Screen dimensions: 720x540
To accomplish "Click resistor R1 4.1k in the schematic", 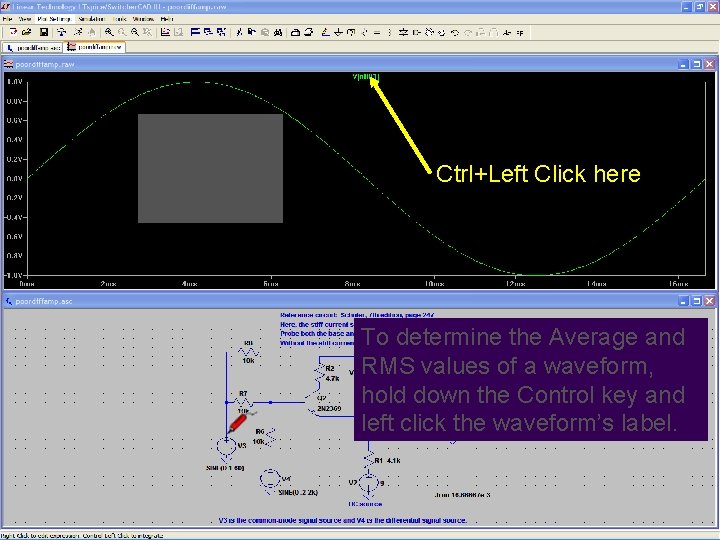I will (370, 461).
